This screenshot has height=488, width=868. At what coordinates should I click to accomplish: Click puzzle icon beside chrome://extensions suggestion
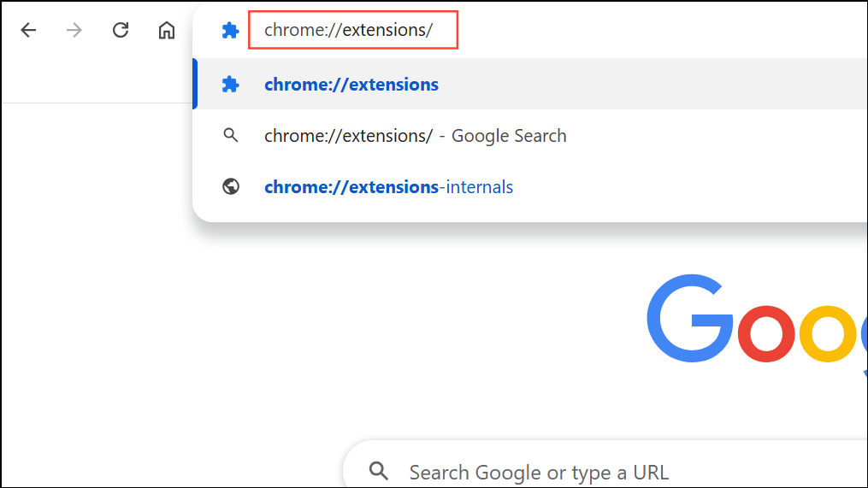230,85
